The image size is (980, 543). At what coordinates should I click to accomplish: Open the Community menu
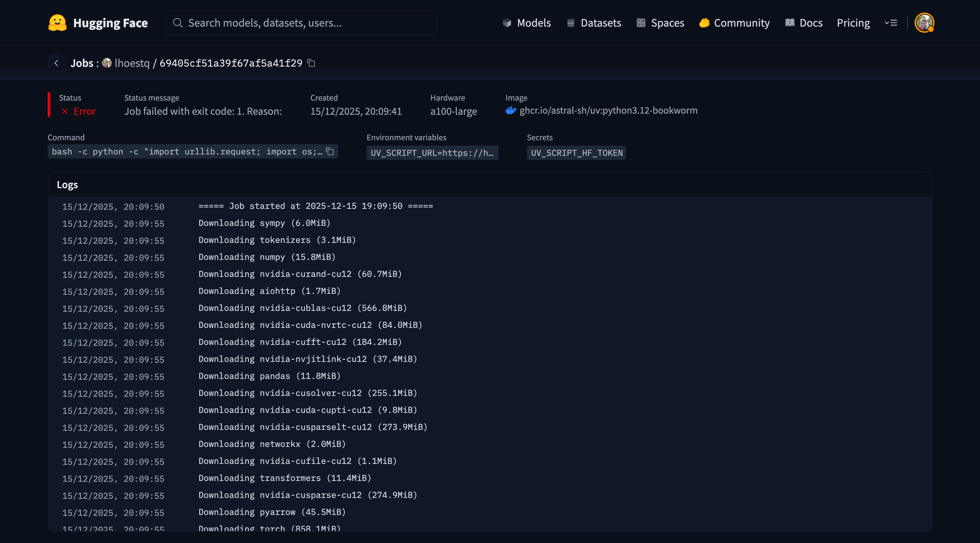[734, 23]
